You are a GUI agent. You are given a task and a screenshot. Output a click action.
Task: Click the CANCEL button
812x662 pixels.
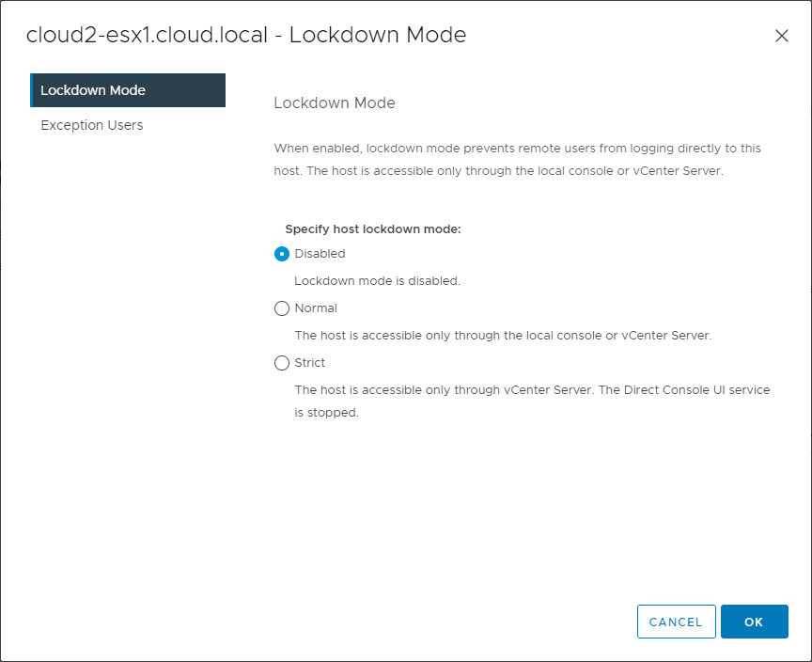[676, 622]
